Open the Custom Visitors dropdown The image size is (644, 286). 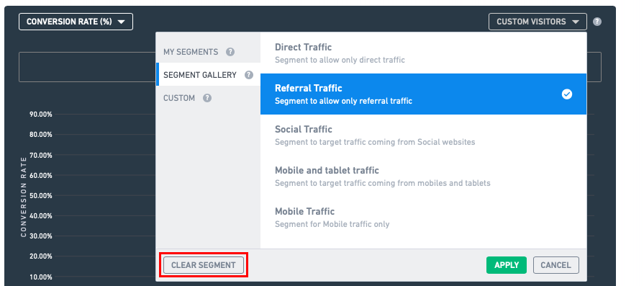538,22
